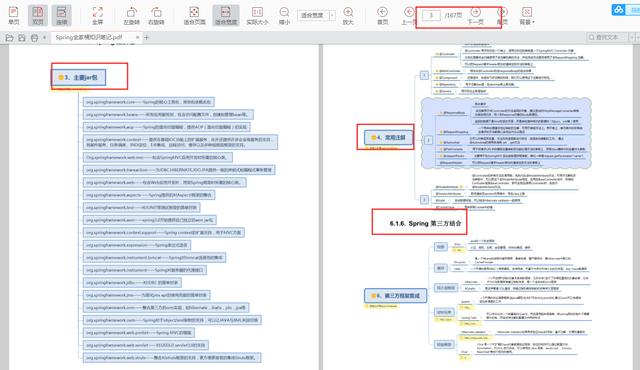The width and height of the screenshot is (640, 370).
Task: Open a new tab with plus button
Action: [147, 38]
